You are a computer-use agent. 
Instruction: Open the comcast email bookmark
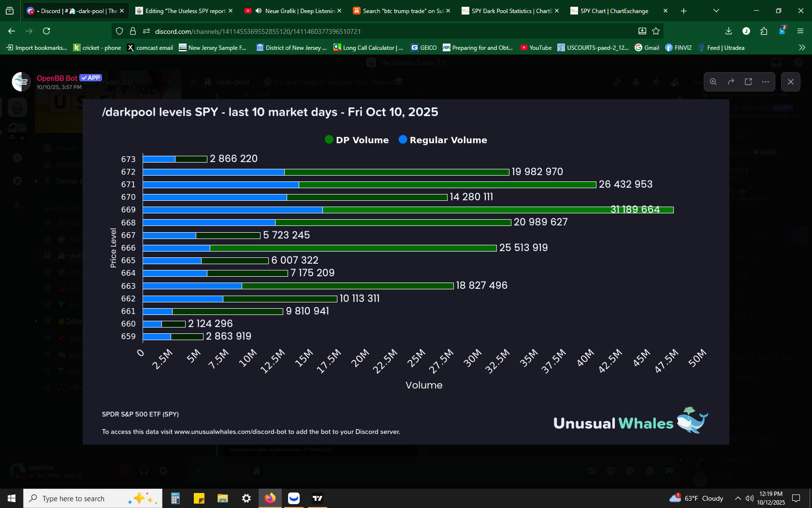point(150,47)
